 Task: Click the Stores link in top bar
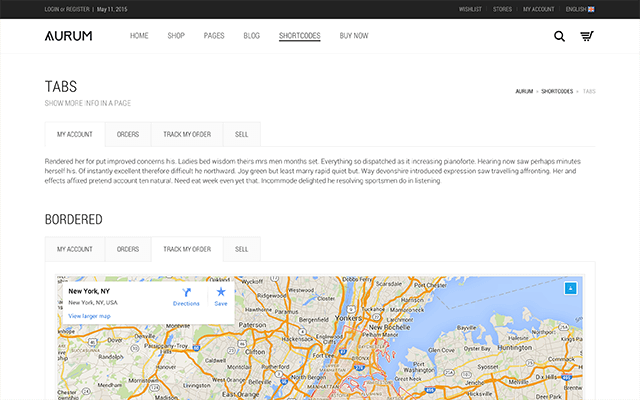(503, 9)
